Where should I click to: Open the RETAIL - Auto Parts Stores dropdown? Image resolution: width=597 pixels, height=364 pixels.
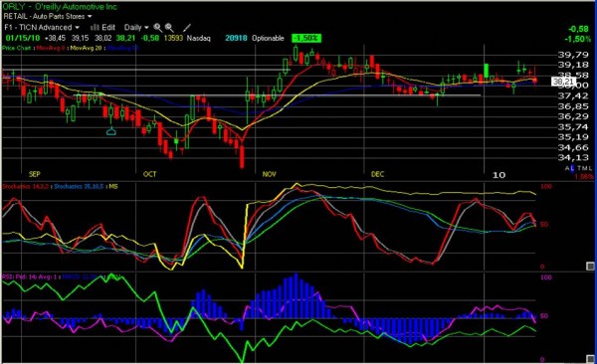48,16
